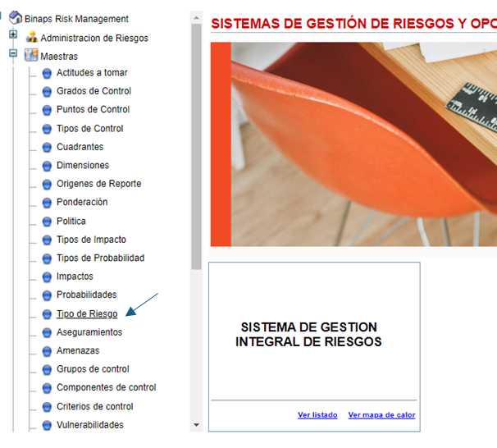
Task: Click the orange chair banner image
Action: (353, 144)
